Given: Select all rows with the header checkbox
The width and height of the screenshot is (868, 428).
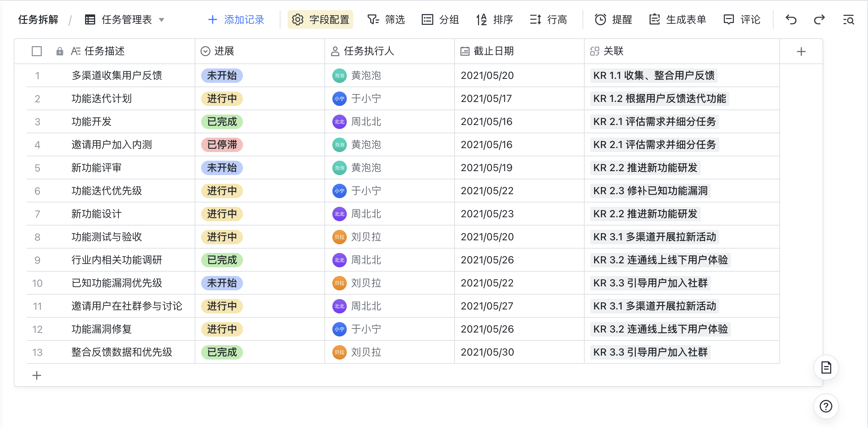Looking at the screenshot, I should pos(36,51).
